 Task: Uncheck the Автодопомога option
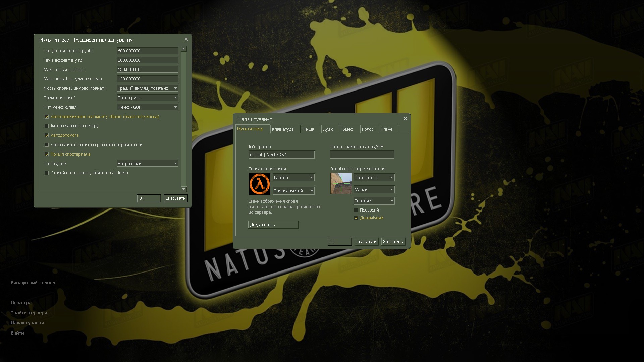pyautogui.click(x=47, y=135)
